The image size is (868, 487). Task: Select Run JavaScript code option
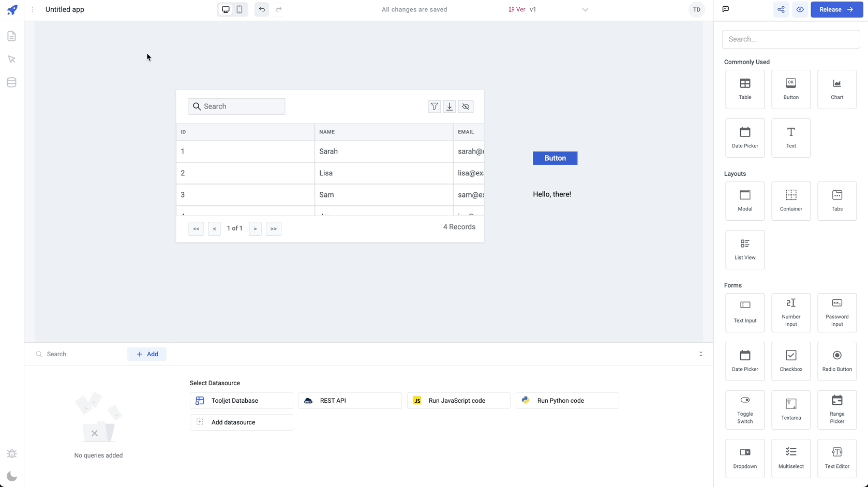(x=458, y=401)
